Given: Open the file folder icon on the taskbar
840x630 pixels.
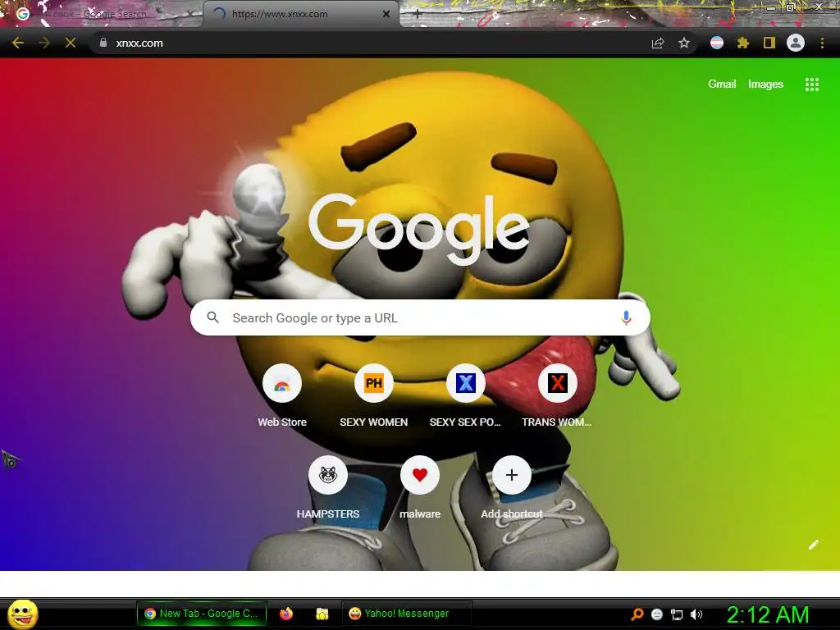Looking at the screenshot, I should click(322, 614).
